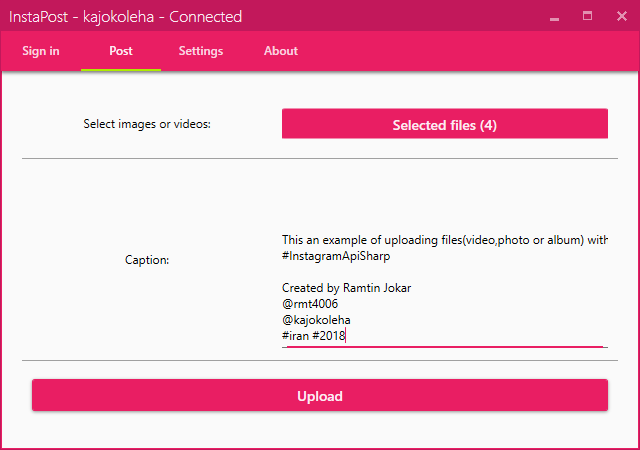
Task: Click the Selected files (4) button
Action: 444,125
